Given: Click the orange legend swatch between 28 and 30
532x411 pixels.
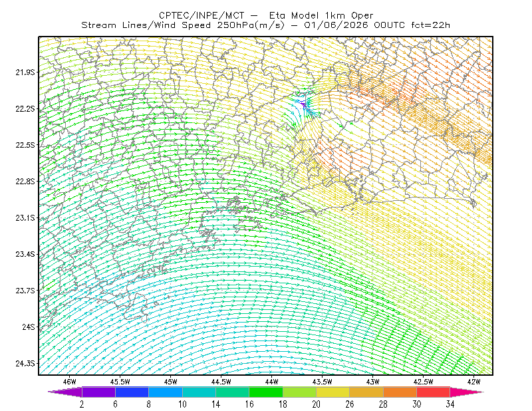Looking at the screenshot, I should pyautogui.click(x=400, y=392).
